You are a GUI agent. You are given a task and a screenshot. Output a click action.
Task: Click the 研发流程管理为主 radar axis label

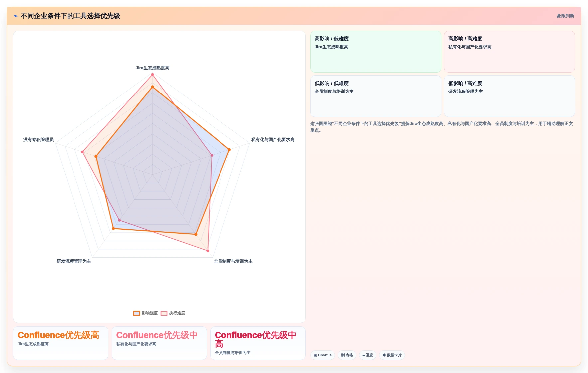click(x=74, y=261)
